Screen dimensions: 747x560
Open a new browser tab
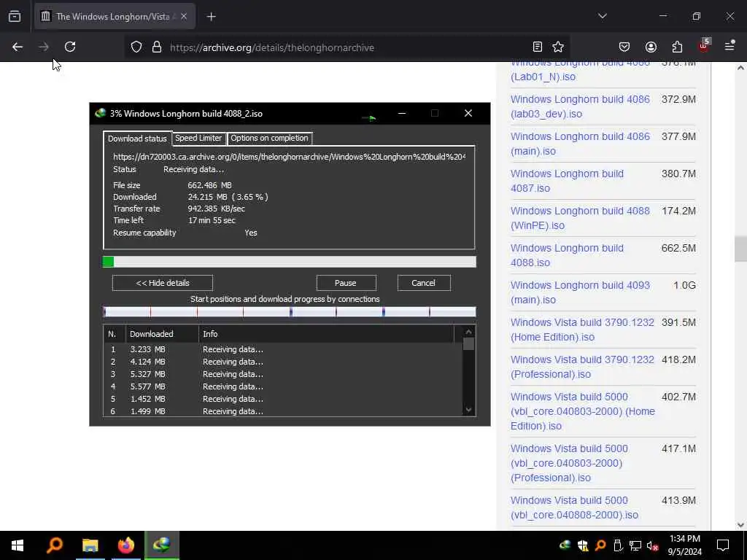tap(212, 17)
